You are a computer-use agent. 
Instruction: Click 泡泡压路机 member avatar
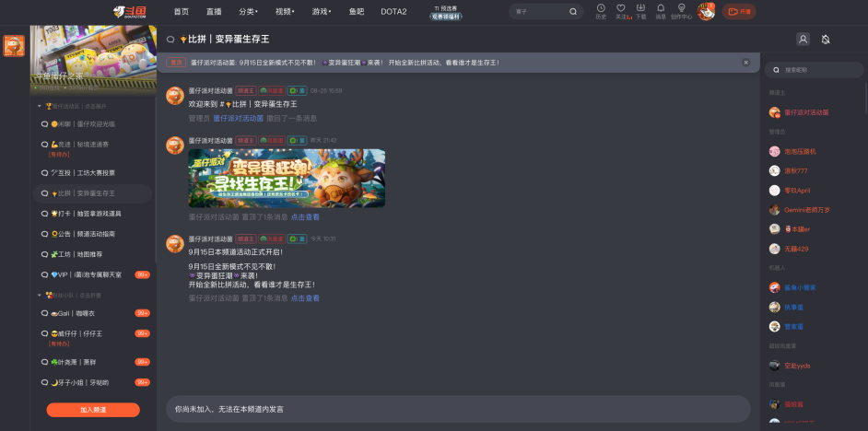[774, 151]
